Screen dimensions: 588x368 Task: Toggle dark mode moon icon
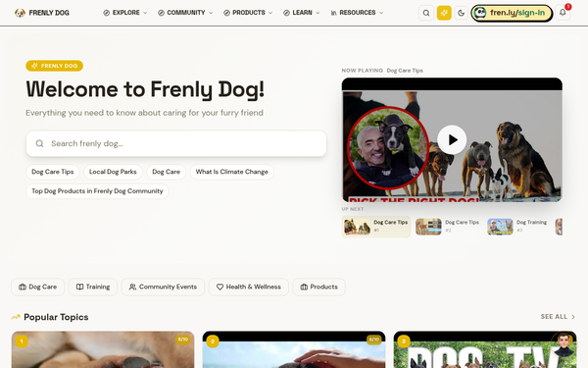pos(462,13)
